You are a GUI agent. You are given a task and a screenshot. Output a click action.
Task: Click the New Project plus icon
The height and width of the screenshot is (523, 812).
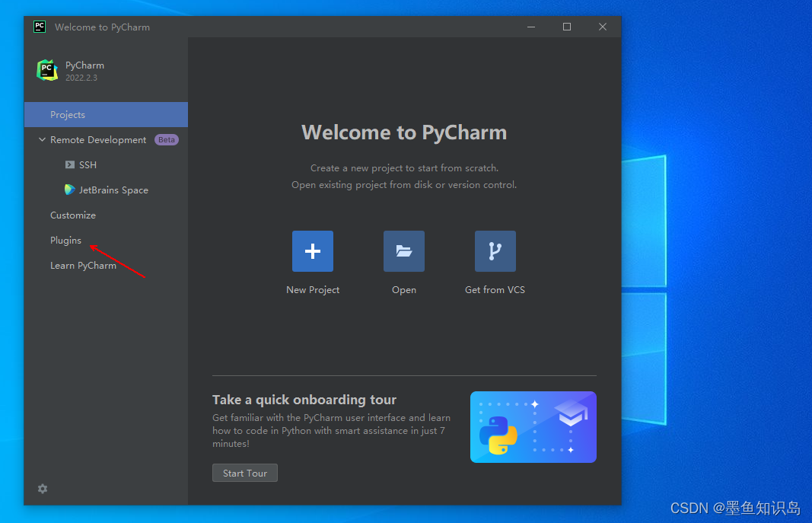tap(312, 251)
